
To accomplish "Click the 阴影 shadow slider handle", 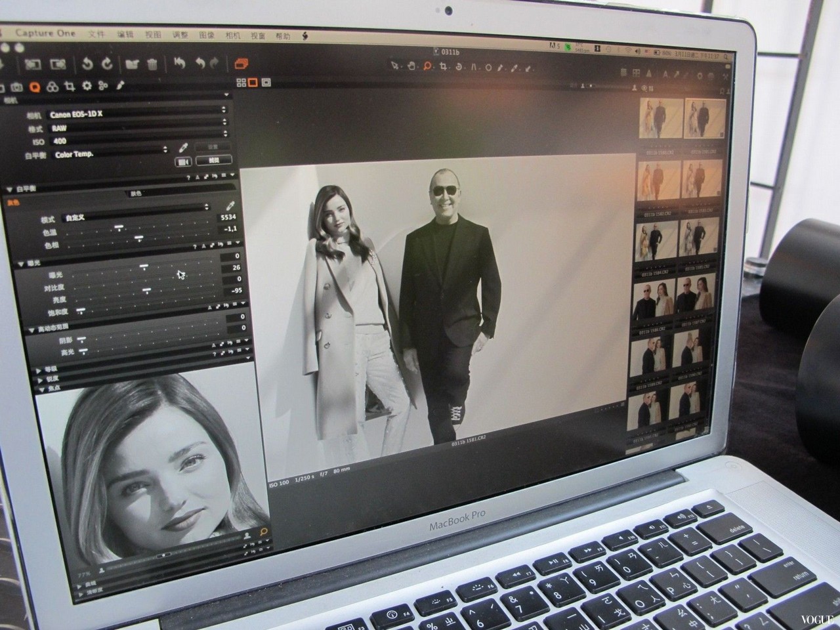I will (x=81, y=339).
